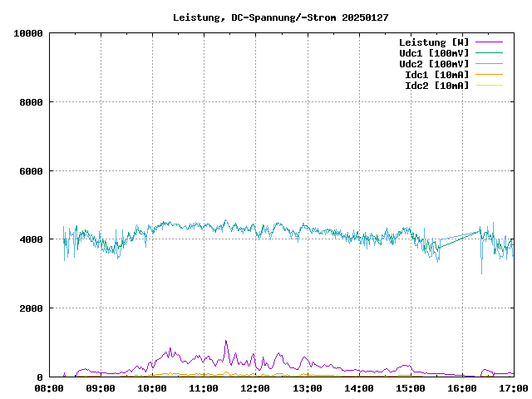
Task: Click the dark green line sample beside Udc1
Action: point(490,53)
